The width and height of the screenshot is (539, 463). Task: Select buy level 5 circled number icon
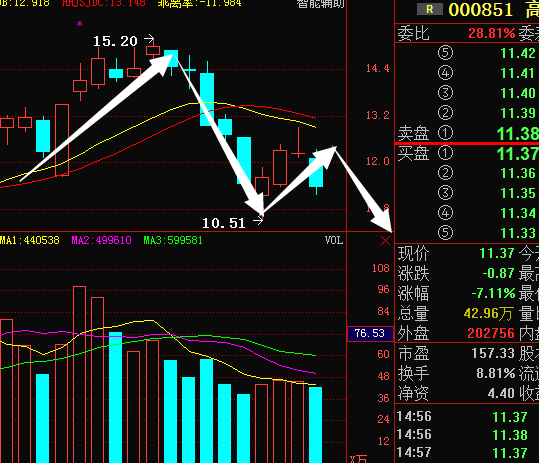pyautogui.click(x=445, y=233)
